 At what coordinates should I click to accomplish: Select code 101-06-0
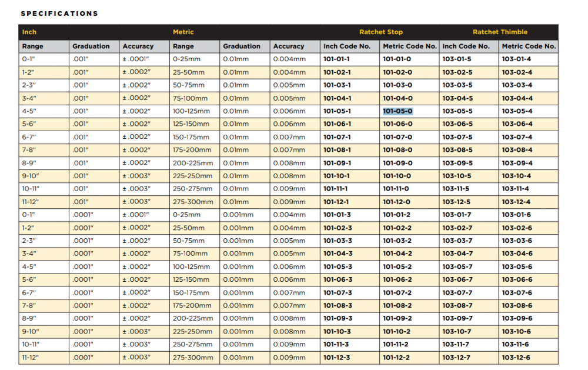point(397,124)
